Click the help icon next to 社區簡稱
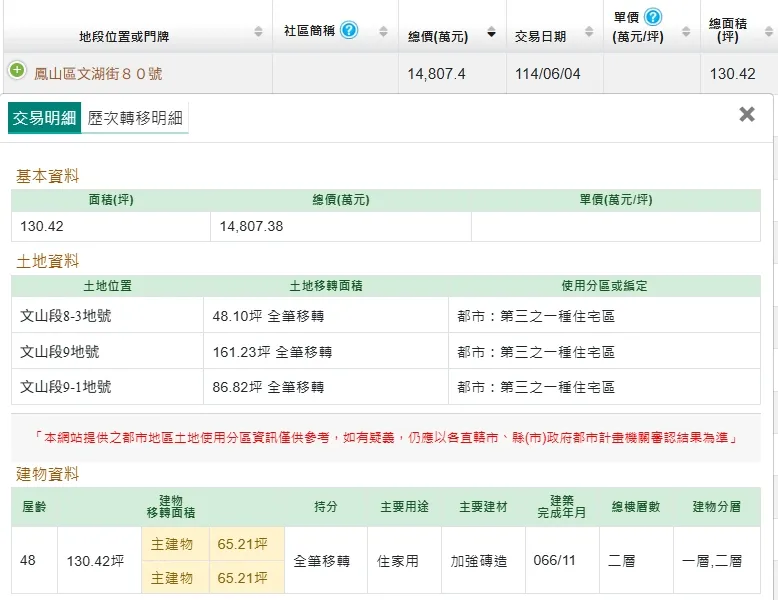Screen dimensions: 778x600 349,30
